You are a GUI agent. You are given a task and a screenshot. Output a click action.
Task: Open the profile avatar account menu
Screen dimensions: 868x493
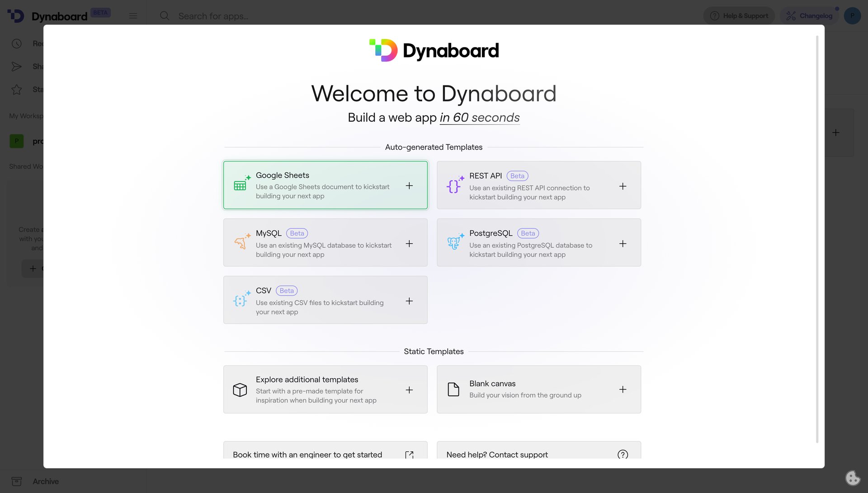(852, 15)
